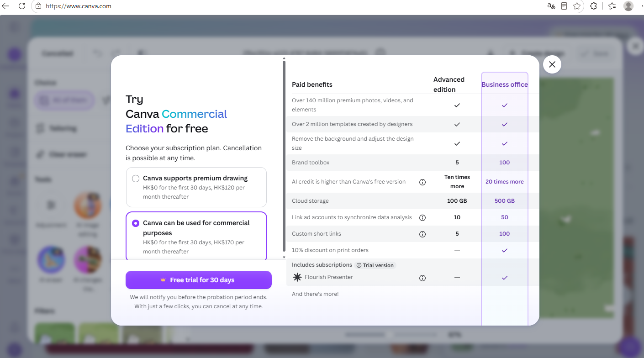Click the Trial version info badge

pyautogui.click(x=375, y=265)
